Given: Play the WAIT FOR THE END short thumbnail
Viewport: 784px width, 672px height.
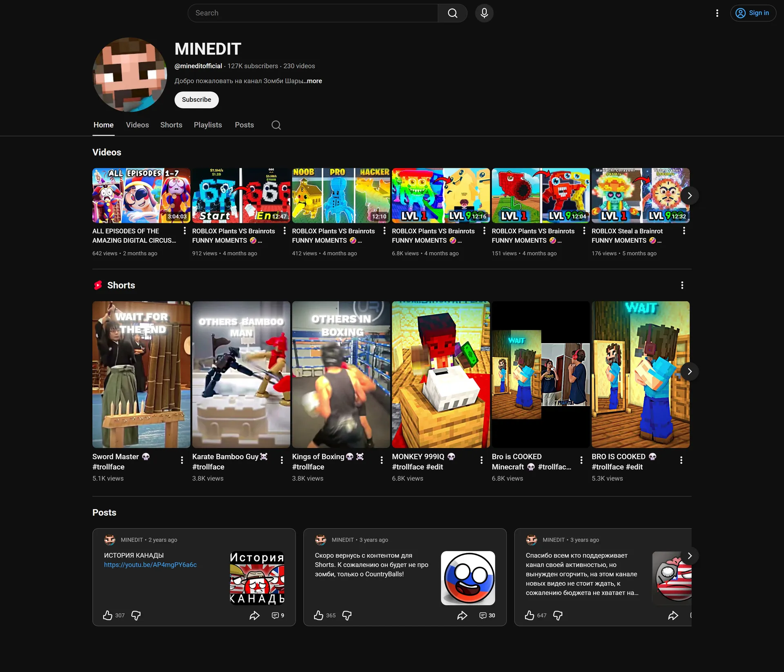Looking at the screenshot, I should pyautogui.click(x=141, y=374).
